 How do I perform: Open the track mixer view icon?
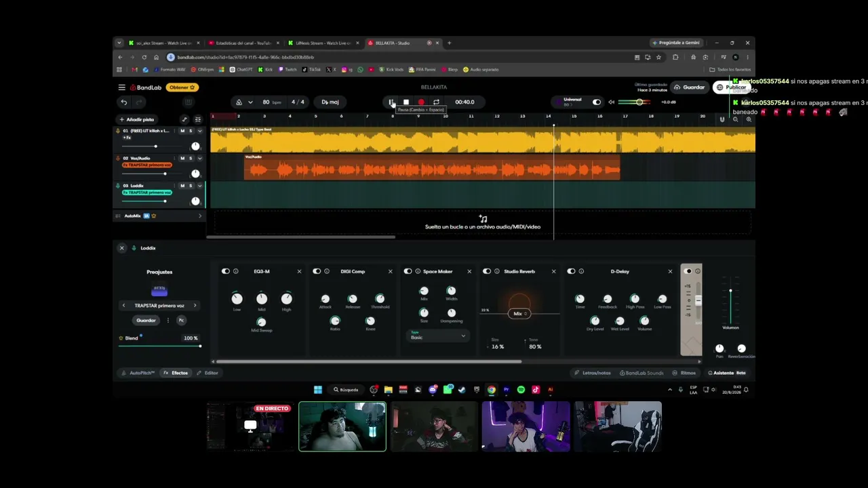(x=197, y=119)
